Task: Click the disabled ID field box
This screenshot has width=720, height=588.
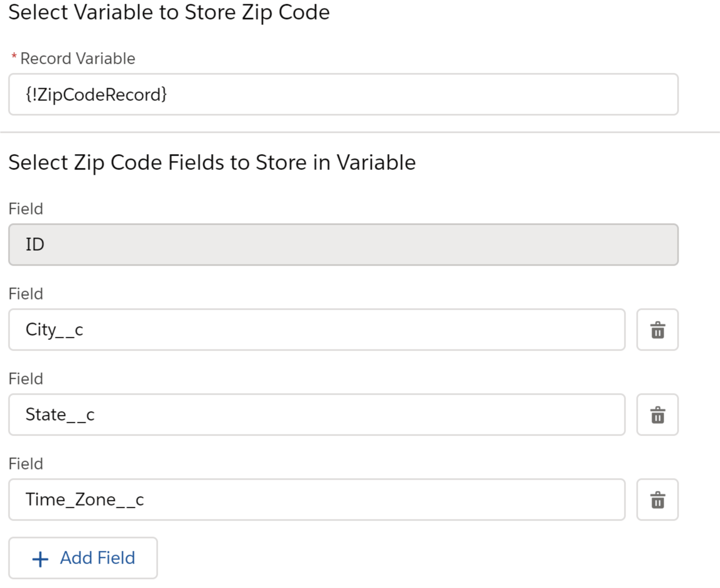Action: (x=344, y=245)
